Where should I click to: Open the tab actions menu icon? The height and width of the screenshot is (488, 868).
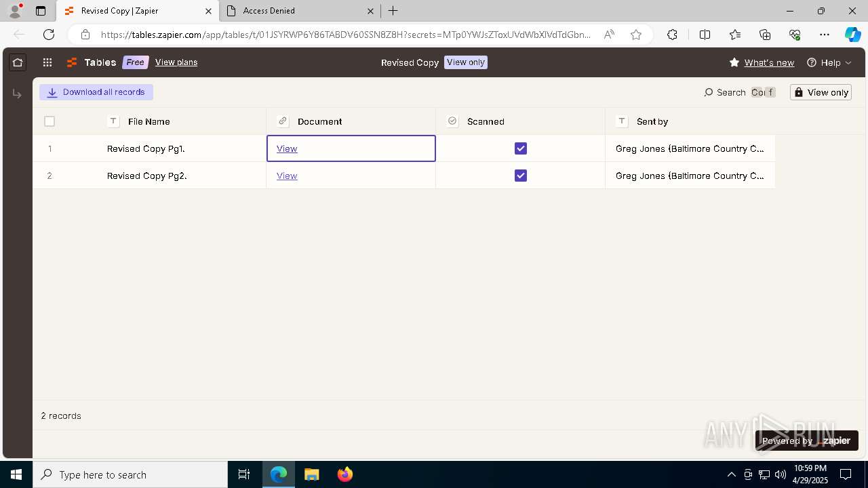(x=41, y=11)
